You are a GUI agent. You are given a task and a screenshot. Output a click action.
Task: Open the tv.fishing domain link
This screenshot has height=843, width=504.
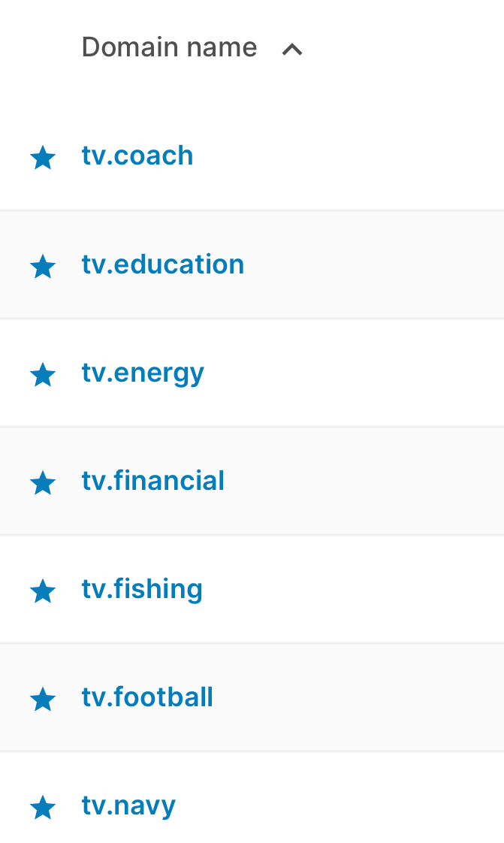click(x=143, y=590)
